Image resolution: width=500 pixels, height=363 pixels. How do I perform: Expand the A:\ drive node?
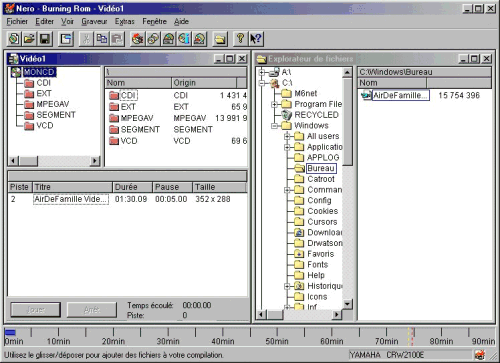coord(262,72)
